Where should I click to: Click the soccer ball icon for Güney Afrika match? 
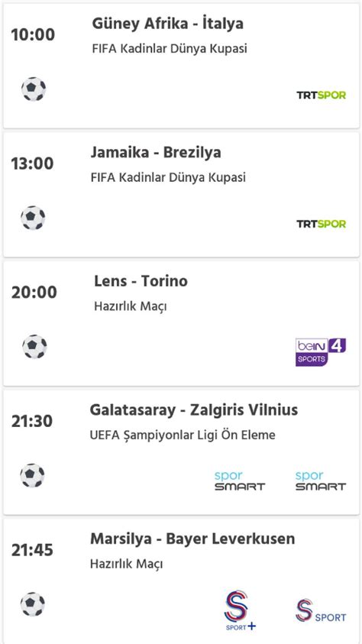click(x=34, y=89)
